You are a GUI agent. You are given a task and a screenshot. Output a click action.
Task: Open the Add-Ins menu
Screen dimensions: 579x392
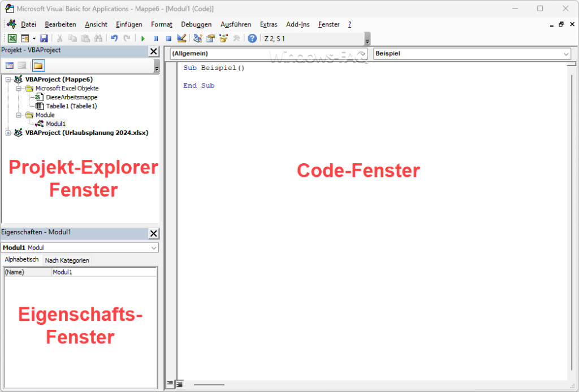click(297, 24)
